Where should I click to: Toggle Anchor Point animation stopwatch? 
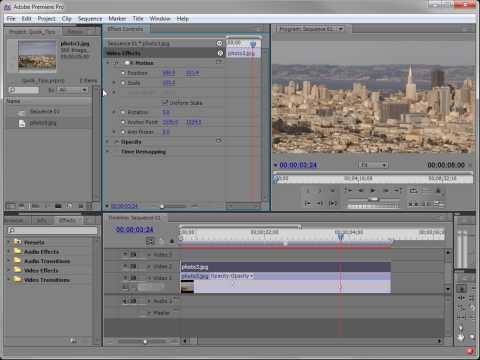[123, 122]
